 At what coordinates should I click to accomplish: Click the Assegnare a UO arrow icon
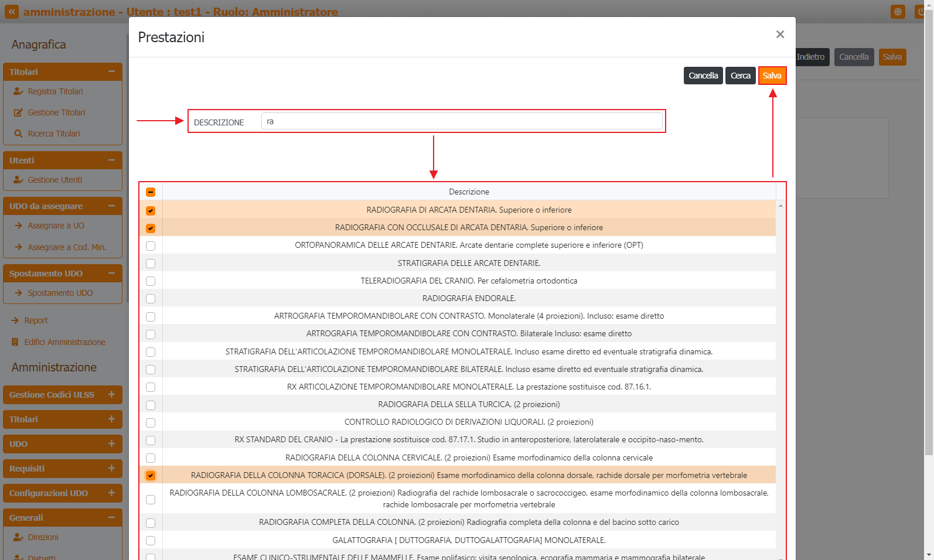point(18,226)
